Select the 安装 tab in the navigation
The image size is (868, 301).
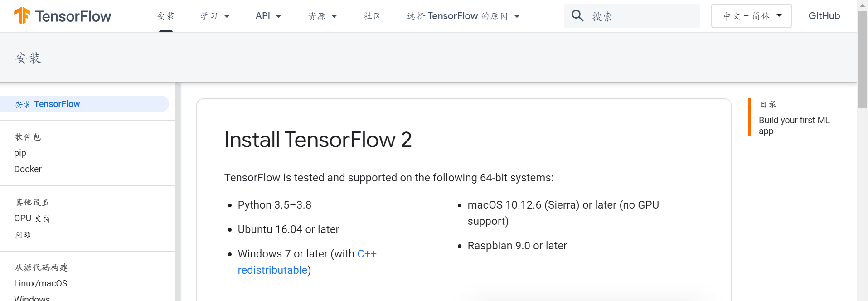166,15
